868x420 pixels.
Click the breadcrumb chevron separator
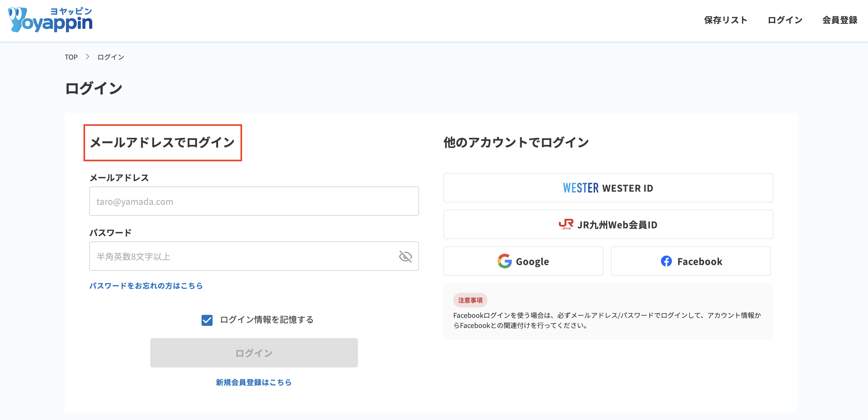coord(88,57)
